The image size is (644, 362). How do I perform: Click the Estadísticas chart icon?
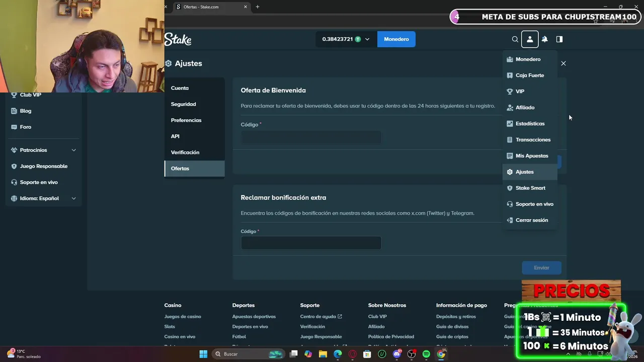tap(510, 124)
